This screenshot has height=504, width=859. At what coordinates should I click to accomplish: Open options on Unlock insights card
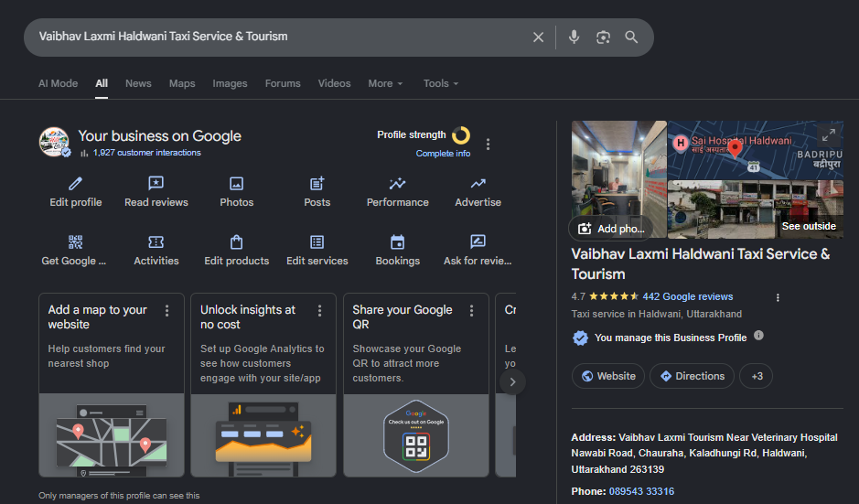click(x=320, y=311)
